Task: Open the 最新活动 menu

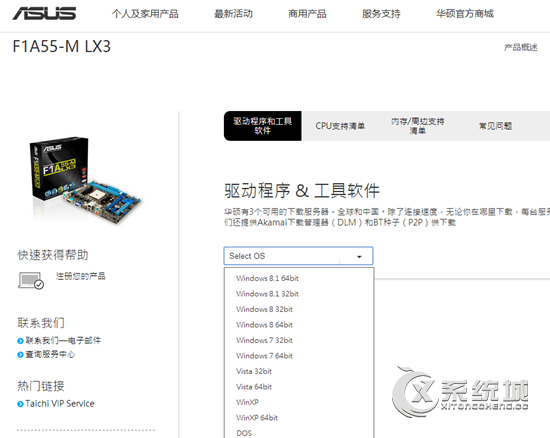Action: (x=233, y=14)
